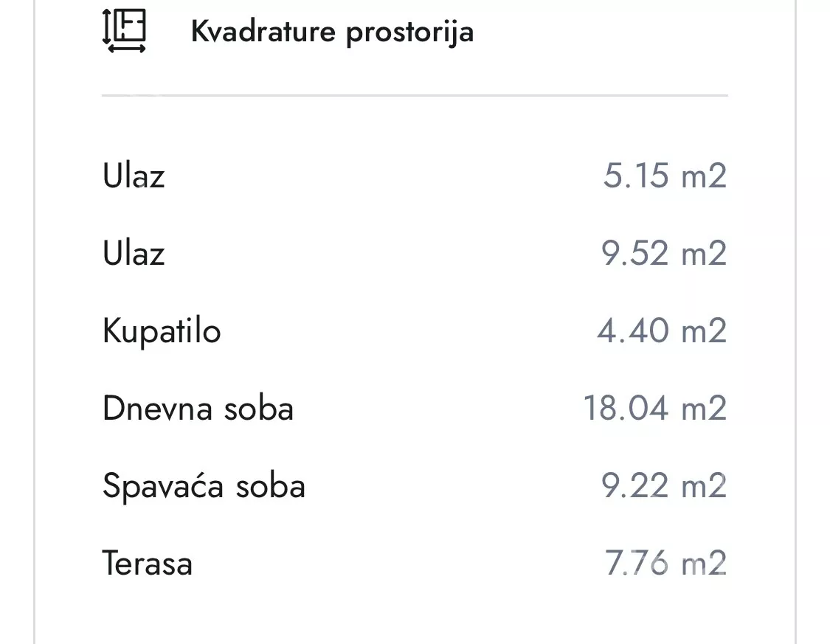Viewport: 830px width, 644px height.
Task: Click the 7.76 m2 value
Action: coord(665,563)
